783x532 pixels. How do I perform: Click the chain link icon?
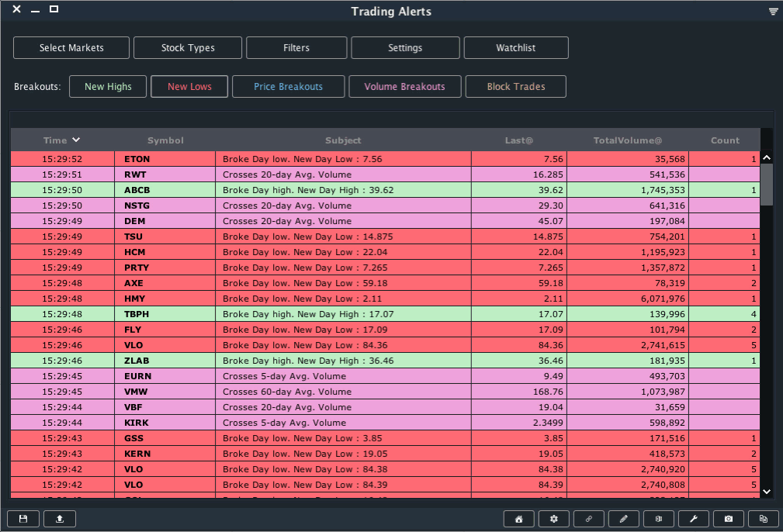point(589,519)
